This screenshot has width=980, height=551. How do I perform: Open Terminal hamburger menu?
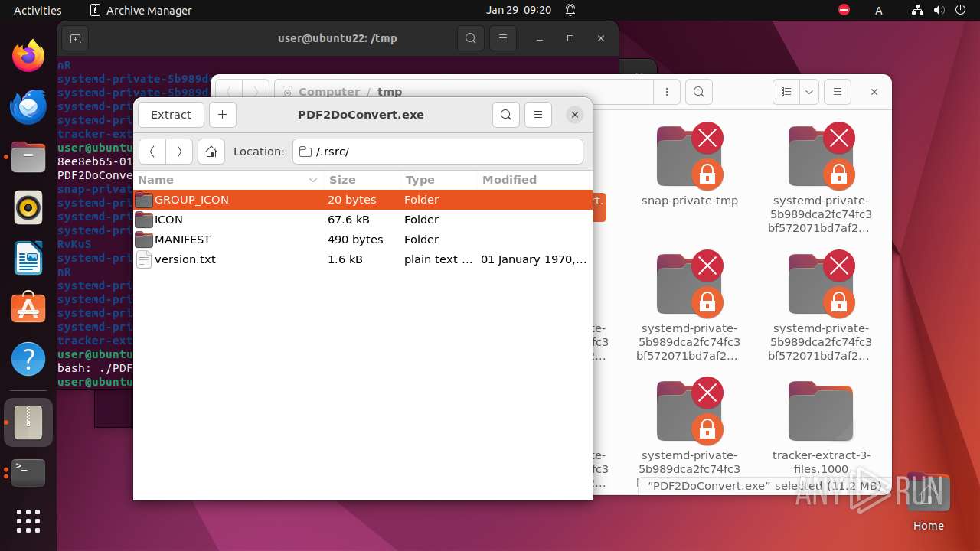502,38
